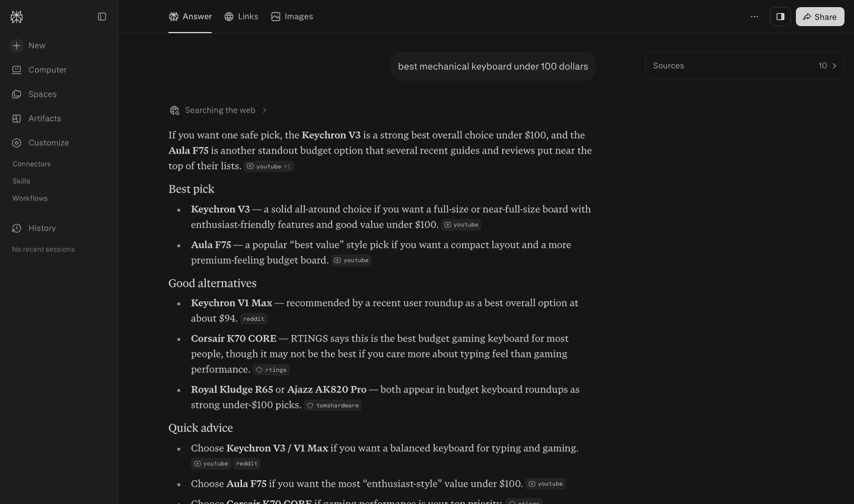Viewport: 854px width, 504px height.
Task: Open the tomshardware citation chip
Action: click(x=333, y=406)
